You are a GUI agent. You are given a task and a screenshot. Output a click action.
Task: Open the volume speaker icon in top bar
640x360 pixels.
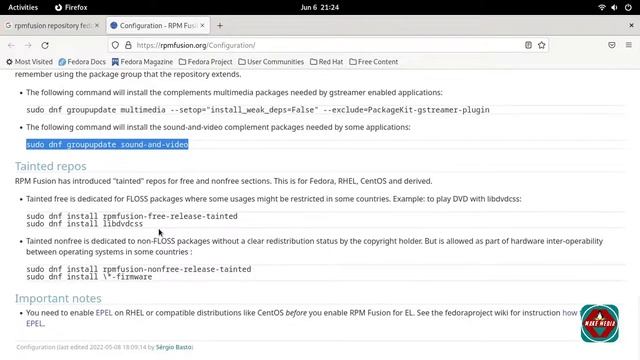(614, 7)
